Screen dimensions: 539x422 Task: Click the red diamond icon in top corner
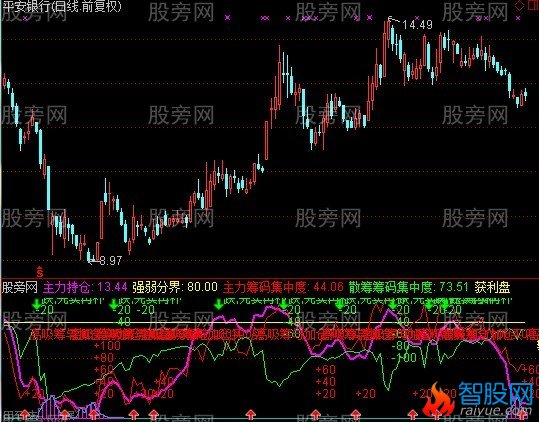[x=520, y=5]
